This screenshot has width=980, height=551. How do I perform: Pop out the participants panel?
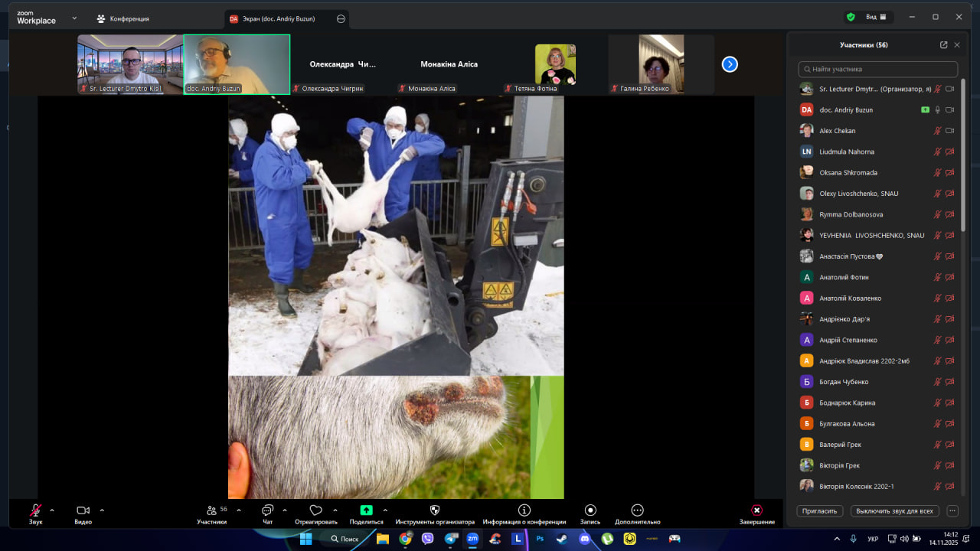[x=943, y=45]
